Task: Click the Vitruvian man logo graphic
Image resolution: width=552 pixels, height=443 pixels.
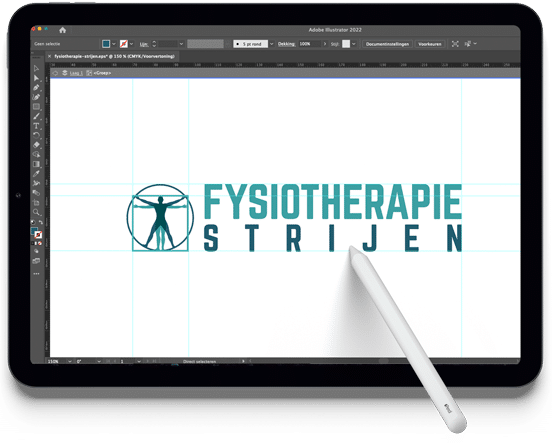Action: point(160,218)
